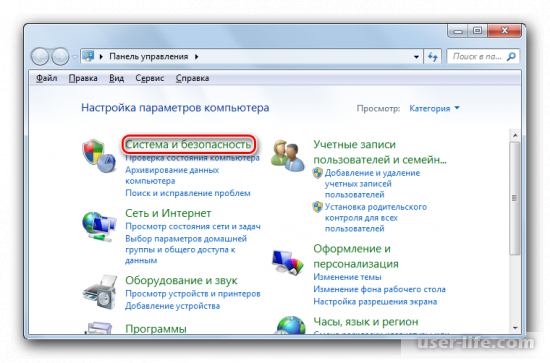Click the Панель управления breadcrumb text

coord(148,56)
